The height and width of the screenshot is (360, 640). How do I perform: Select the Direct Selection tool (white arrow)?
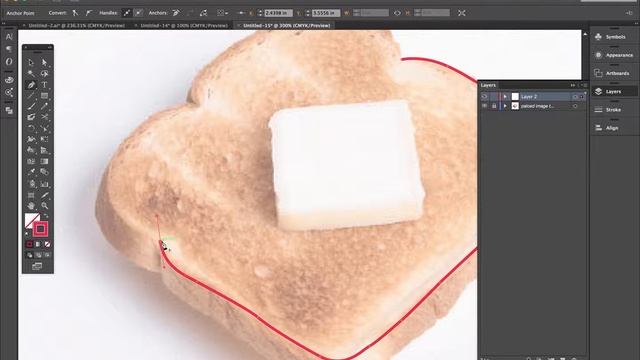click(x=44, y=62)
